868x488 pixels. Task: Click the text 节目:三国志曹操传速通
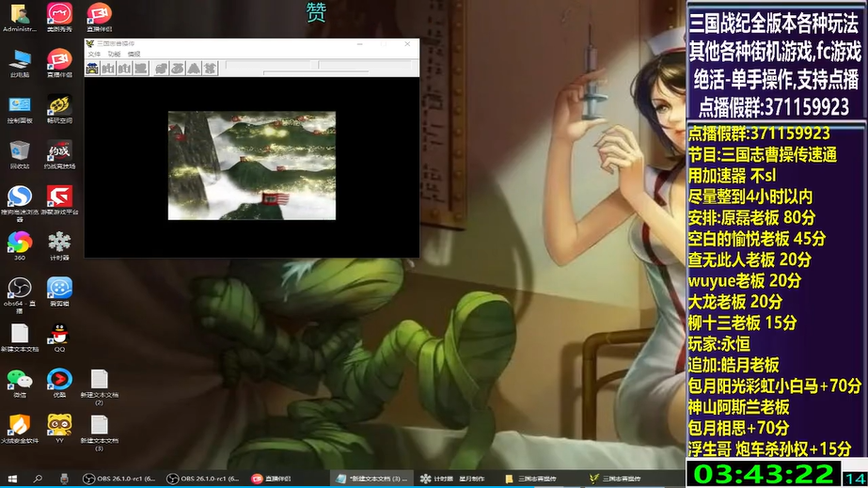pos(763,154)
